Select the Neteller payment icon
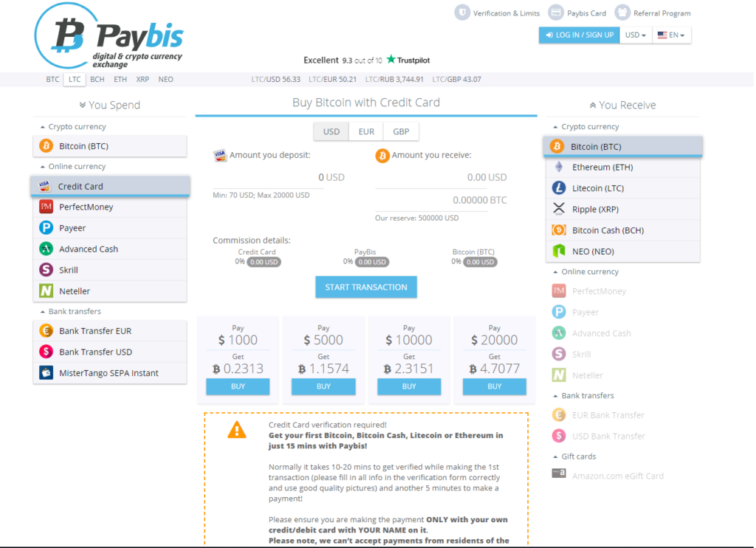Viewport: 756px width, 548px height. point(46,291)
